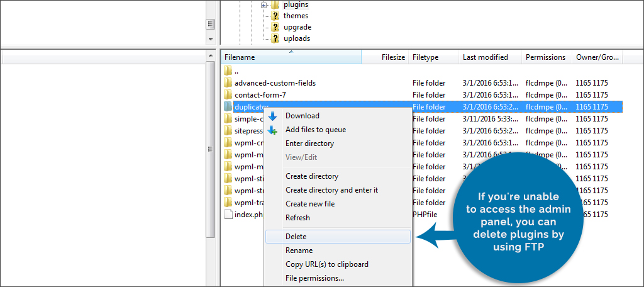Image resolution: width=644 pixels, height=287 pixels.
Task: Sort by Owner/Group column header
Action: [x=597, y=57]
